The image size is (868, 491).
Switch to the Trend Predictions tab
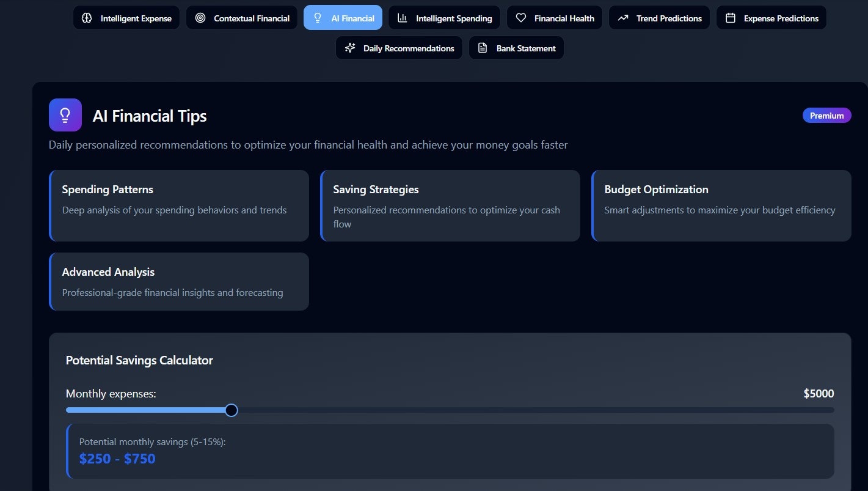coord(659,18)
